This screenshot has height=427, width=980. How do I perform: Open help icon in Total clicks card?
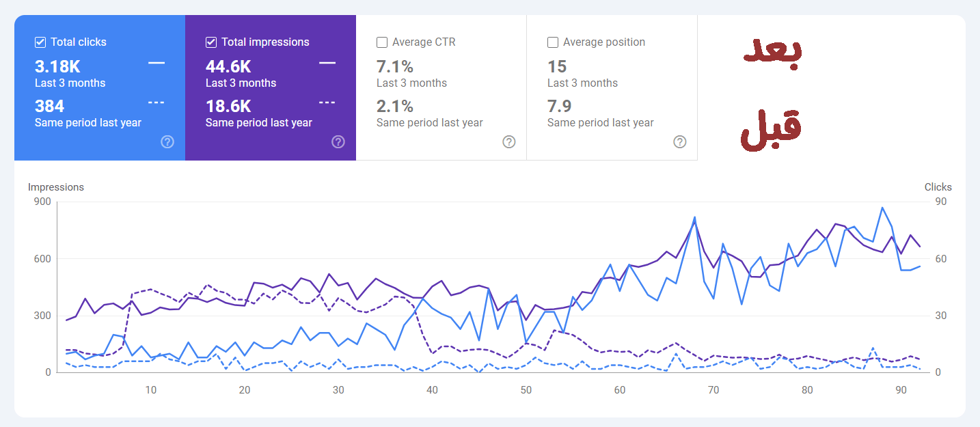tap(167, 142)
